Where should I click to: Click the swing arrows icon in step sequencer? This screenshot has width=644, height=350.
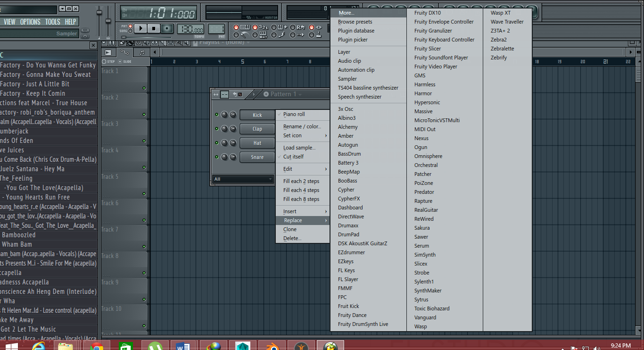pos(216,94)
